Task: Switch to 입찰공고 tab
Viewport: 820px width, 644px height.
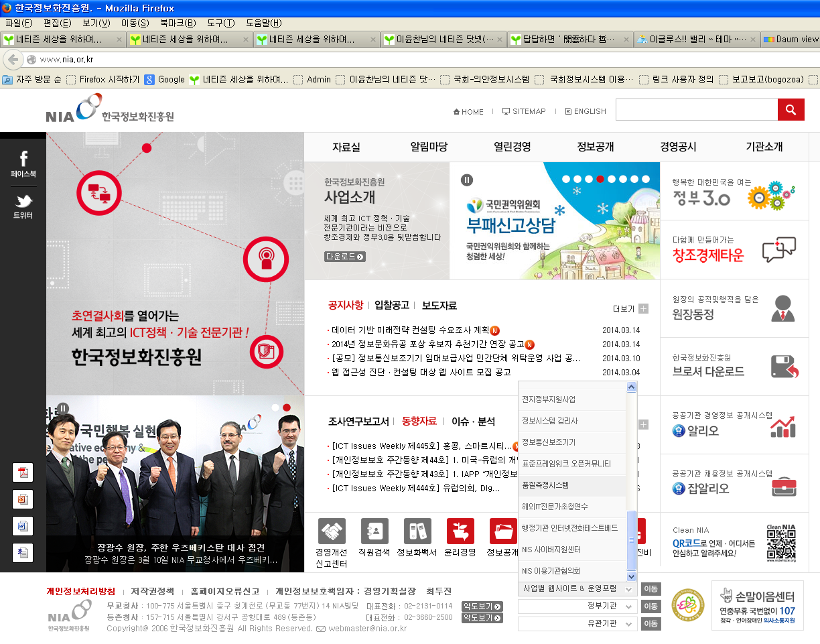Action: [392, 305]
